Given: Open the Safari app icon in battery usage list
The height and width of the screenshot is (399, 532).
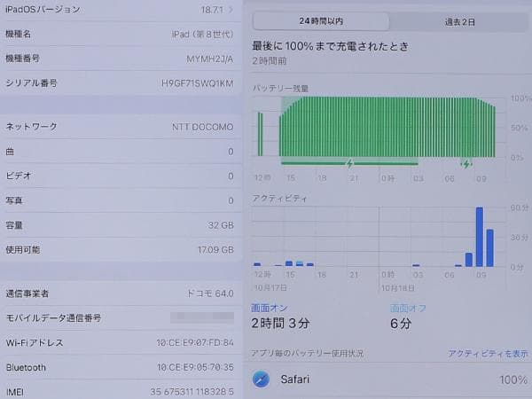Looking at the screenshot, I should (261, 379).
